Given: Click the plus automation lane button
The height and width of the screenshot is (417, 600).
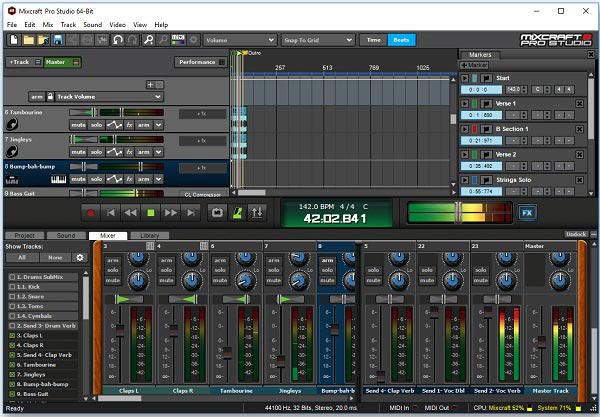Looking at the screenshot, I should click(x=150, y=85).
